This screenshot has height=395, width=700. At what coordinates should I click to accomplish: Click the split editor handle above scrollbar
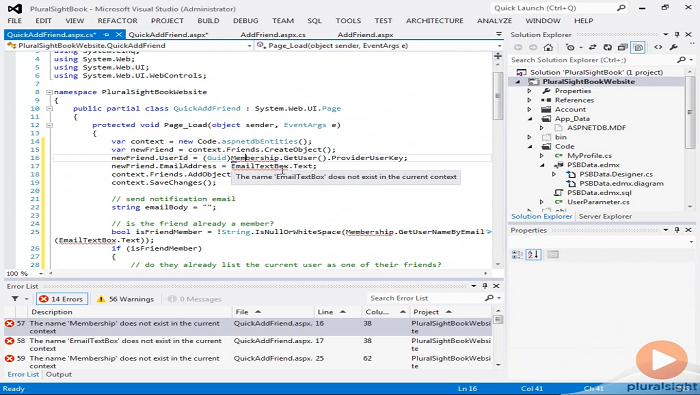pos(498,56)
